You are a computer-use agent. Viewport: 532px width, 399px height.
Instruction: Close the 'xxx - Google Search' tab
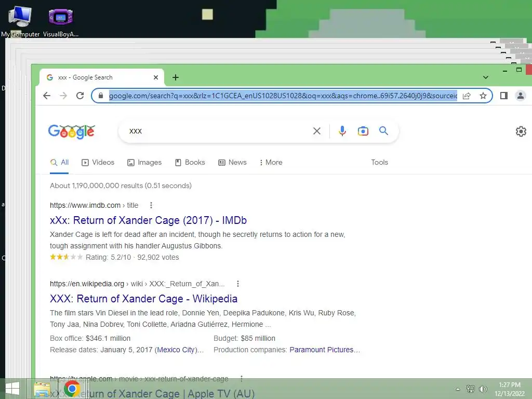pos(156,77)
